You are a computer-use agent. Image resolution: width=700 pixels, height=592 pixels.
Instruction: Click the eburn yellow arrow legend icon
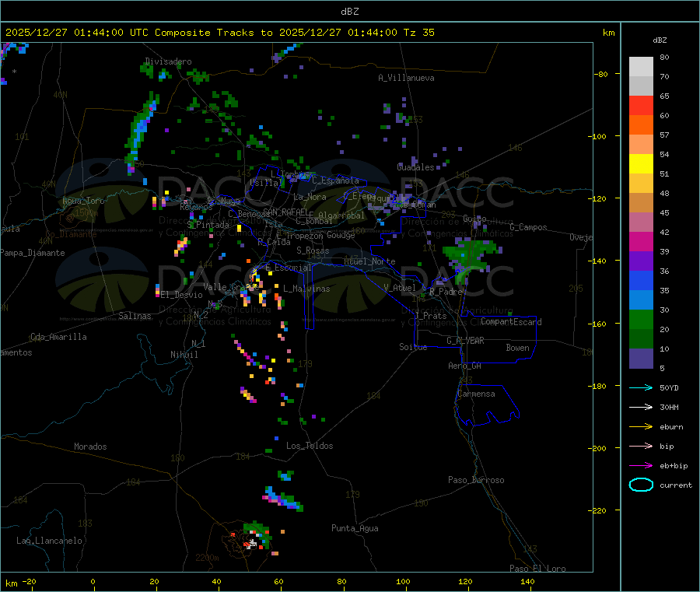pyautogui.click(x=641, y=427)
